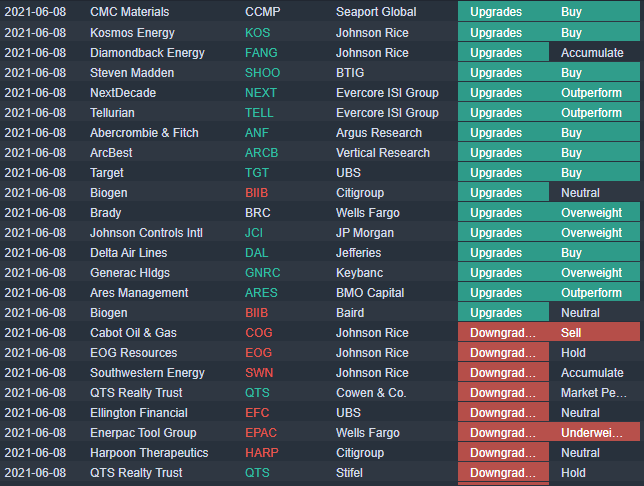Click the Upgrades badge for Johnson Controls

496,233
